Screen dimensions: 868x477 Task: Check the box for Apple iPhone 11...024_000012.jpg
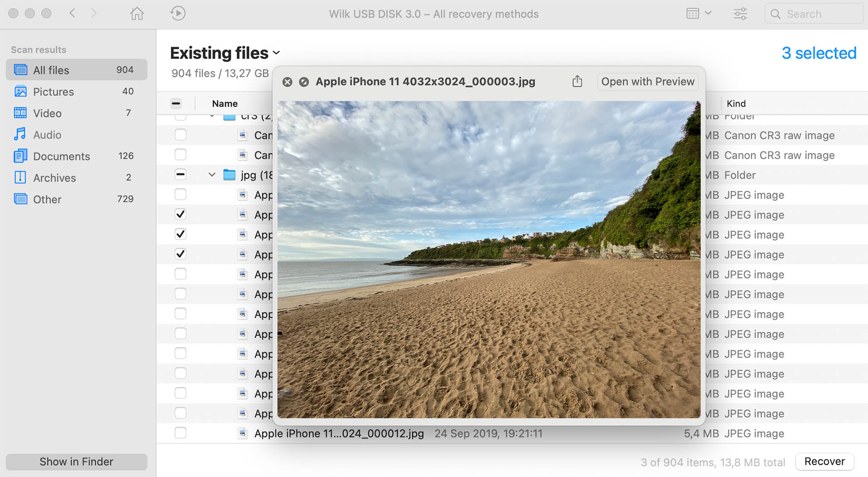tap(180, 433)
